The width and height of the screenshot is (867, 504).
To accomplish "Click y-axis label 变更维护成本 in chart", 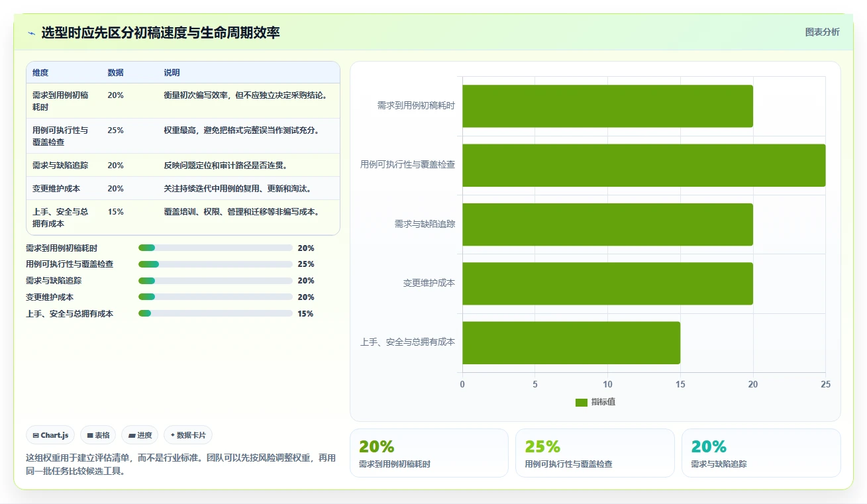I will point(429,283).
